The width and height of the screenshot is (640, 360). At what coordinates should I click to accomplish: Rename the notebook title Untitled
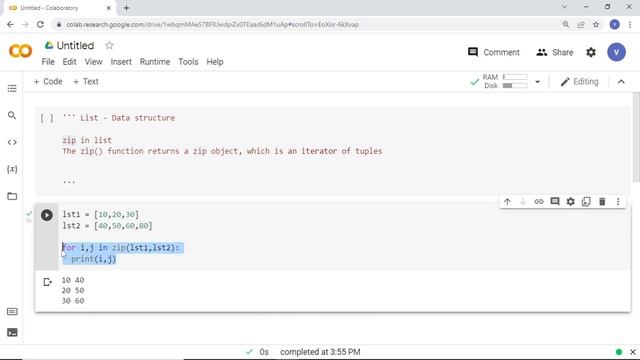coord(76,46)
